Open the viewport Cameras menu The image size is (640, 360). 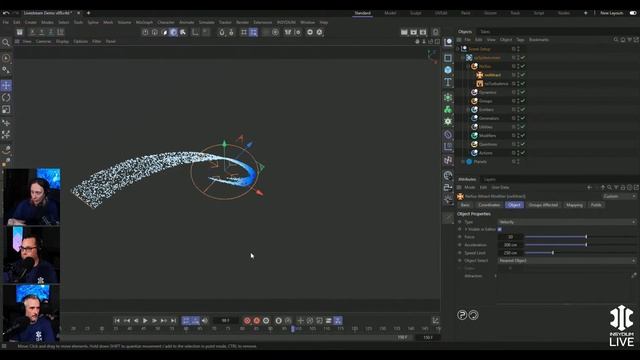43,42
